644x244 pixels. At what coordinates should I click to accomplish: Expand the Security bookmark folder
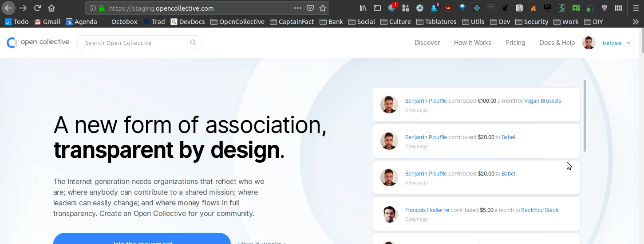[x=531, y=22]
